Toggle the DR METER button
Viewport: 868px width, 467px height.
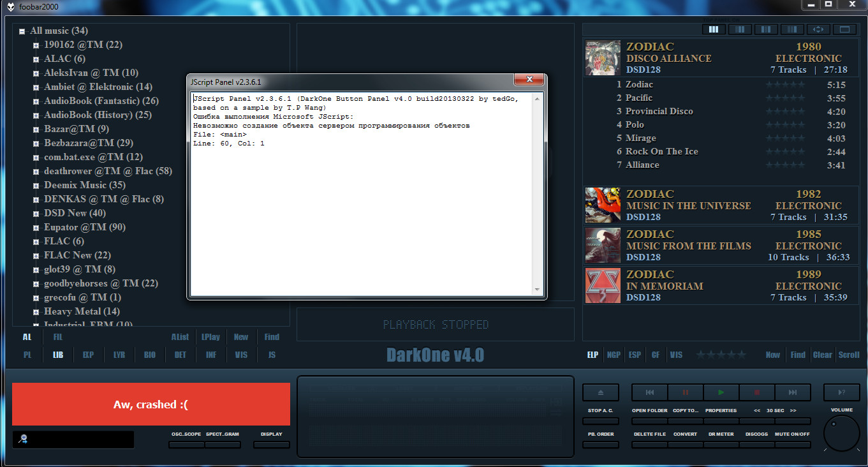[x=721, y=445]
